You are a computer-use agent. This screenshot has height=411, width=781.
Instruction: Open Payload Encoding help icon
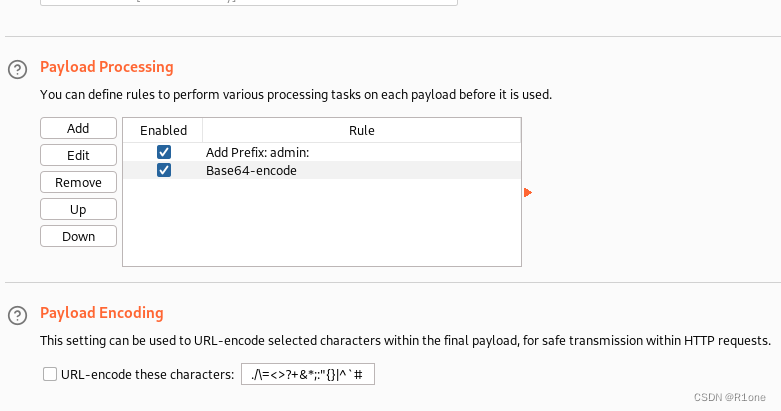click(x=17, y=315)
